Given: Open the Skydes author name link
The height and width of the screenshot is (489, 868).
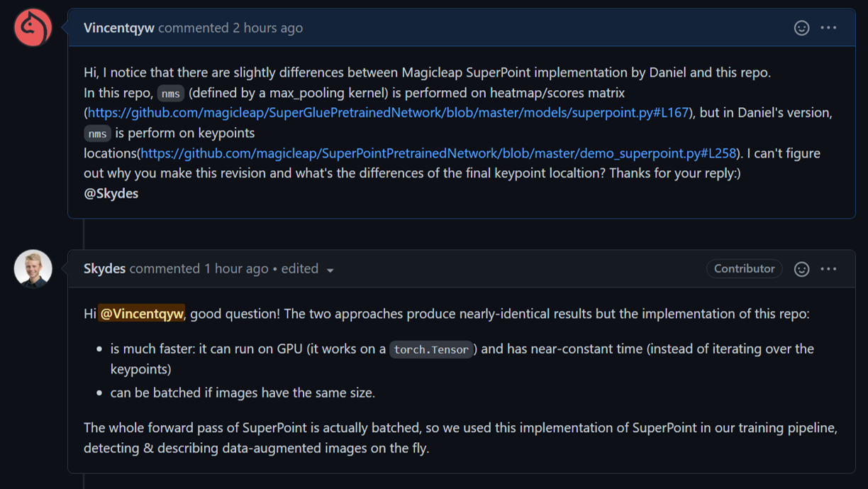Looking at the screenshot, I should click(x=104, y=269).
